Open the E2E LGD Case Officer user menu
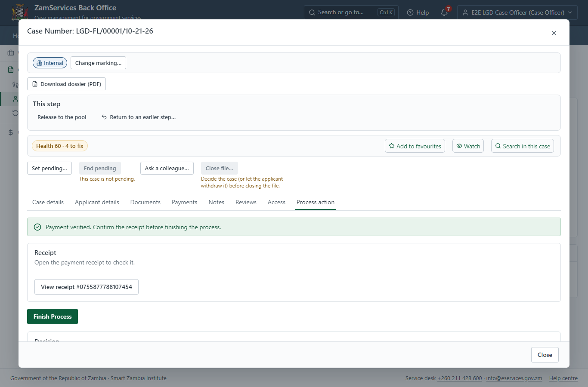 (517, 12)
